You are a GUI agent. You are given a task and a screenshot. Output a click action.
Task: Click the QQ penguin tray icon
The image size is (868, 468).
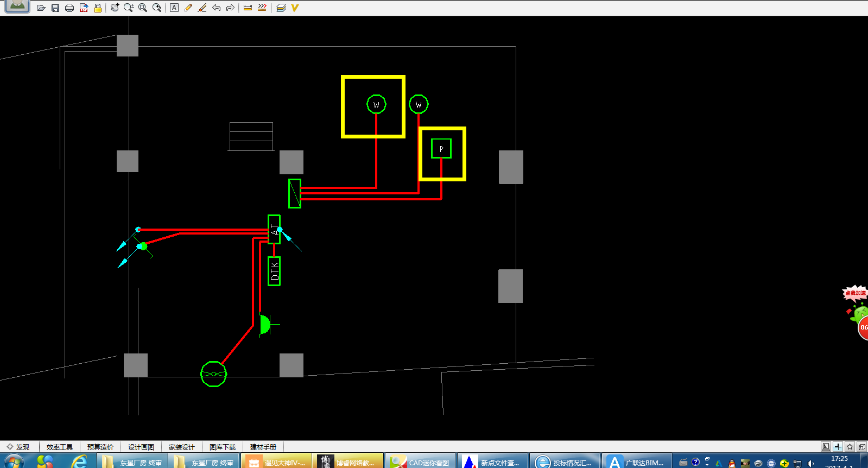pos(732,463)
